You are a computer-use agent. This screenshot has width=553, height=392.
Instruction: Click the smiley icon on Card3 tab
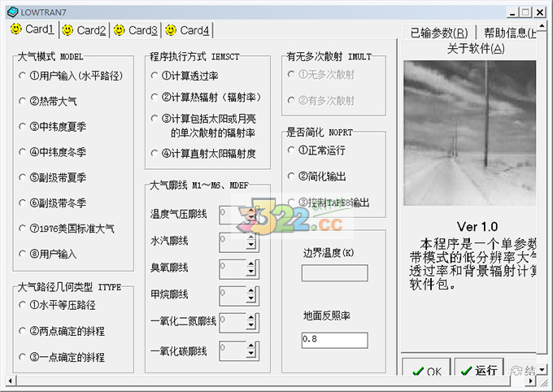coord(120,30)
